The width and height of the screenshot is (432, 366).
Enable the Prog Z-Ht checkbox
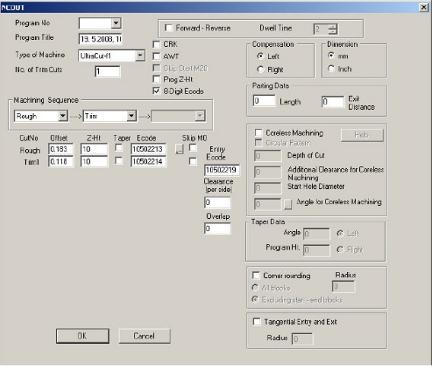(x=156, y=79)
